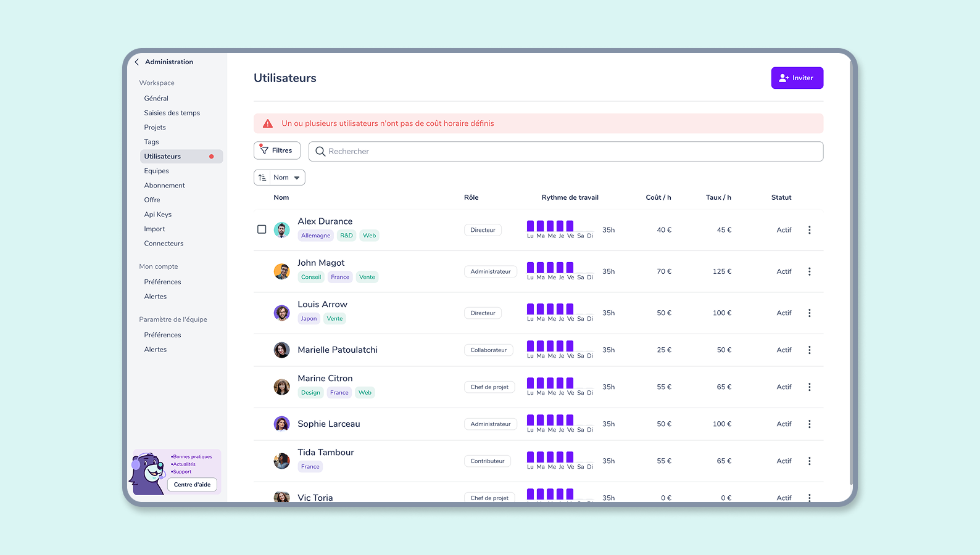Click Louis Arrow's avatar picture

coord(281,313)
